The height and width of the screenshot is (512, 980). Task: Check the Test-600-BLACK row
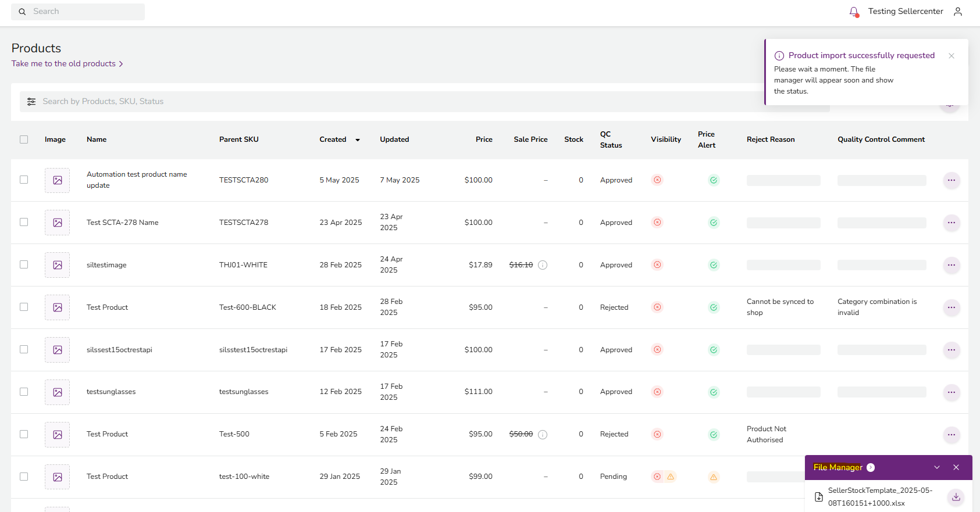[24, 307]
